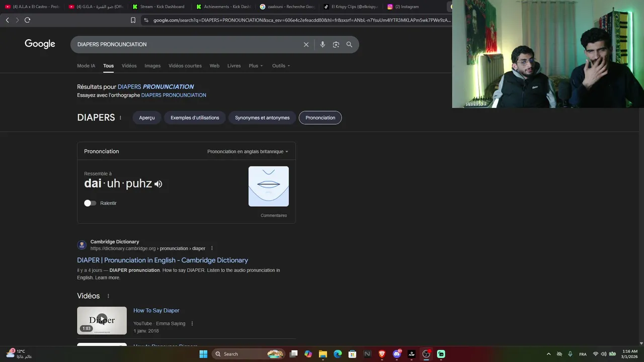Screen dimensions: 644x362
Task: Click the mouth pronunciation animation image
Action: [269, 187]
